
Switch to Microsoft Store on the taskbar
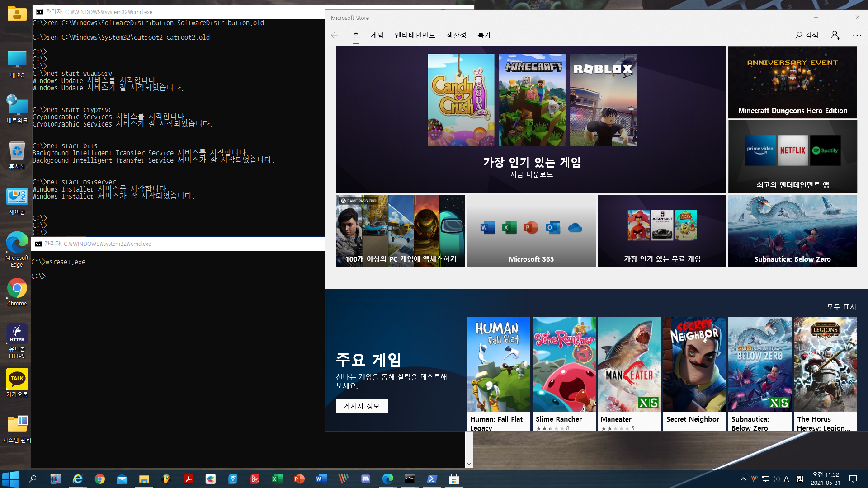click(x=454, y=479)
